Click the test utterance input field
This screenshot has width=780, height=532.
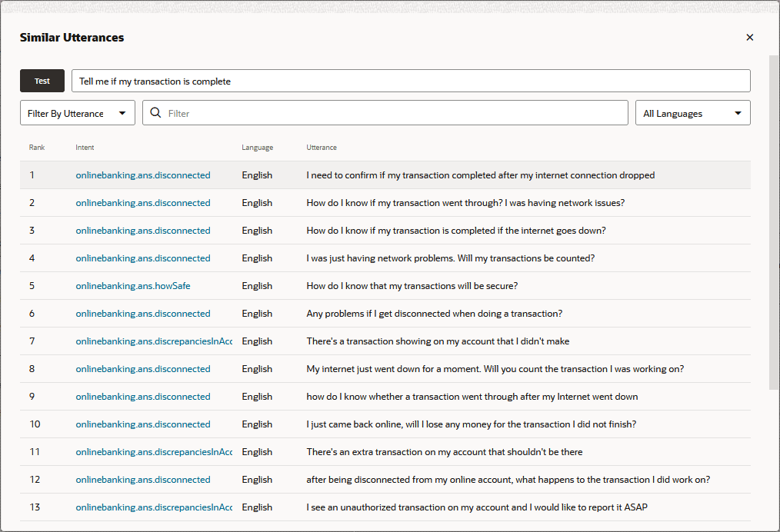click(411, 81)
